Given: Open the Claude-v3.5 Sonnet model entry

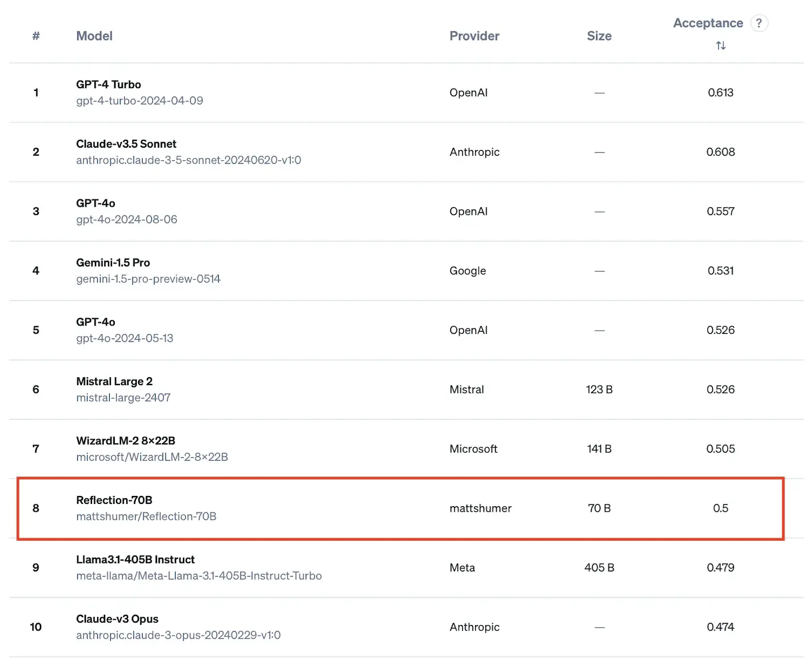Looking at the screenshot, I should pos(126,144).
